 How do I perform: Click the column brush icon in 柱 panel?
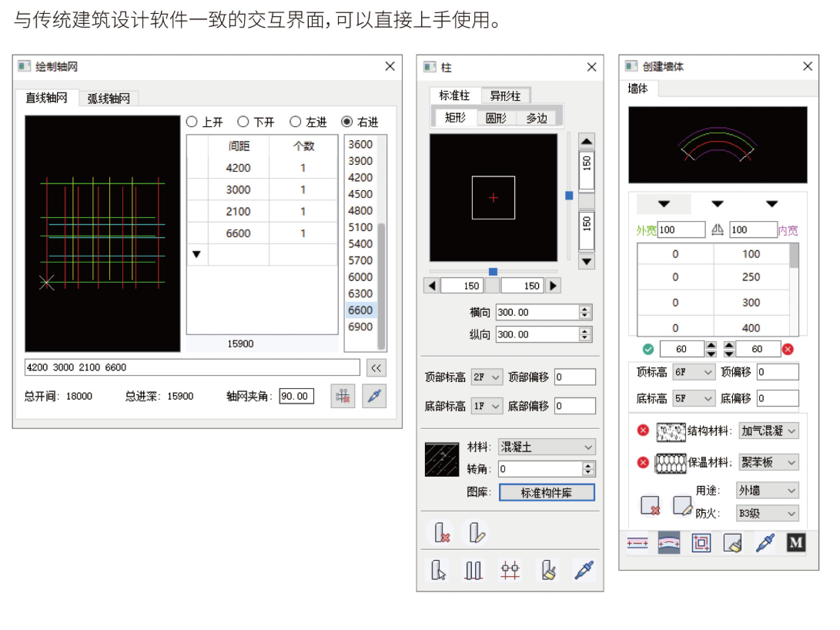(548, 570)
